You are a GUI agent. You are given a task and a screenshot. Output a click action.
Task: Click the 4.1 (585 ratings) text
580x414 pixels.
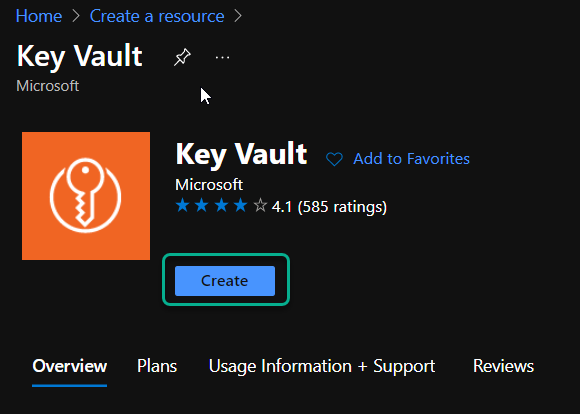(329, 206)
